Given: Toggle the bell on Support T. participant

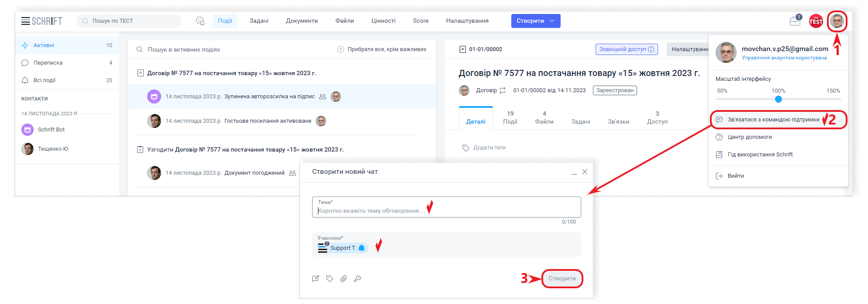Looking at the screenshot, I should pos(362,248).
